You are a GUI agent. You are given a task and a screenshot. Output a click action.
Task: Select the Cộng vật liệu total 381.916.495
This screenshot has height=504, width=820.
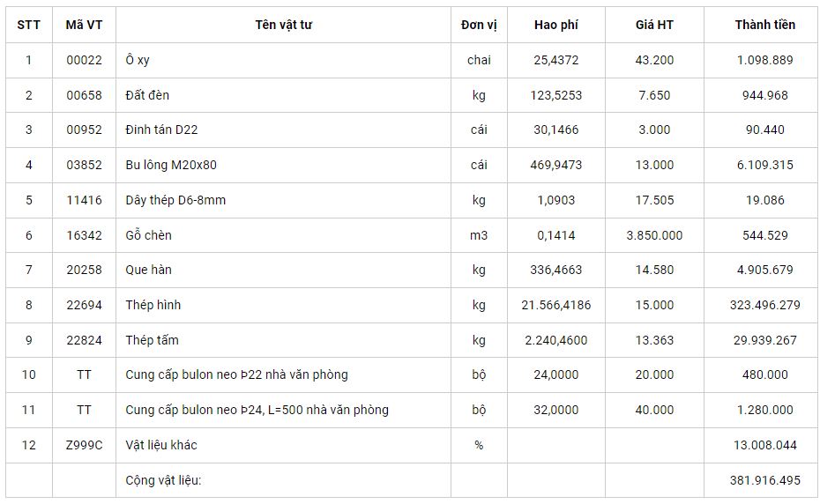click(764, 480)
